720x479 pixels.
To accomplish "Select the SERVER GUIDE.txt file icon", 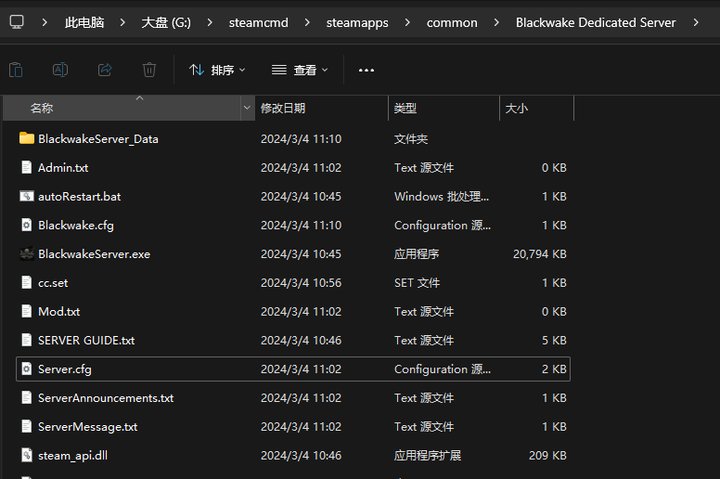I will [x=27, y=340].
